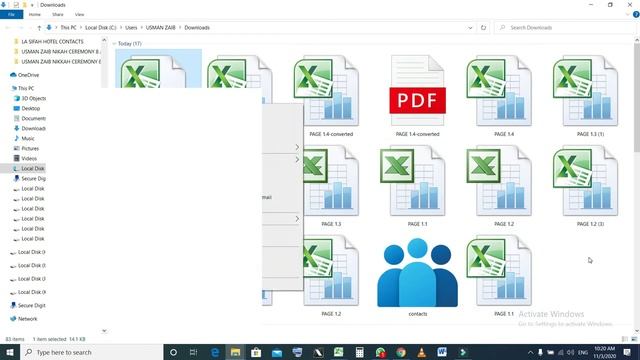640x360 pixels.
Task: Click Properties icon in Quick Access Toolbar
Action: [16, 5]
